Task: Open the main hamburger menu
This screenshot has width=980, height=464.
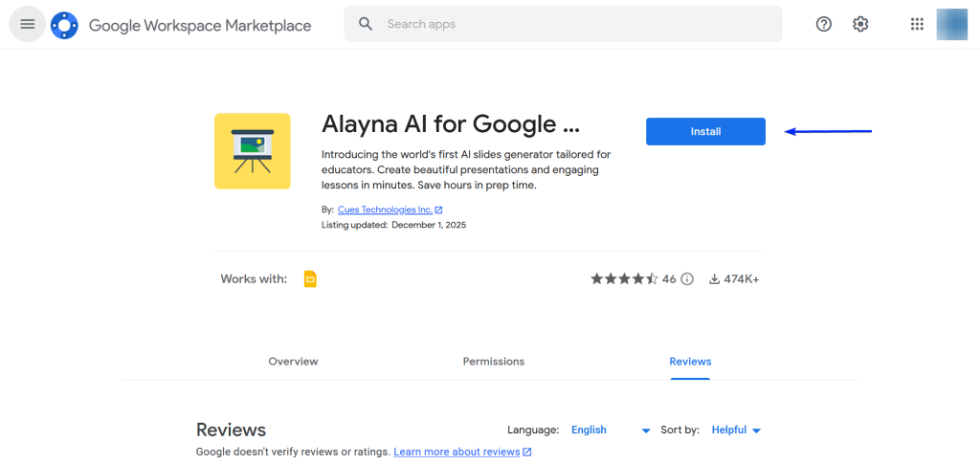Action: (27, 24)
